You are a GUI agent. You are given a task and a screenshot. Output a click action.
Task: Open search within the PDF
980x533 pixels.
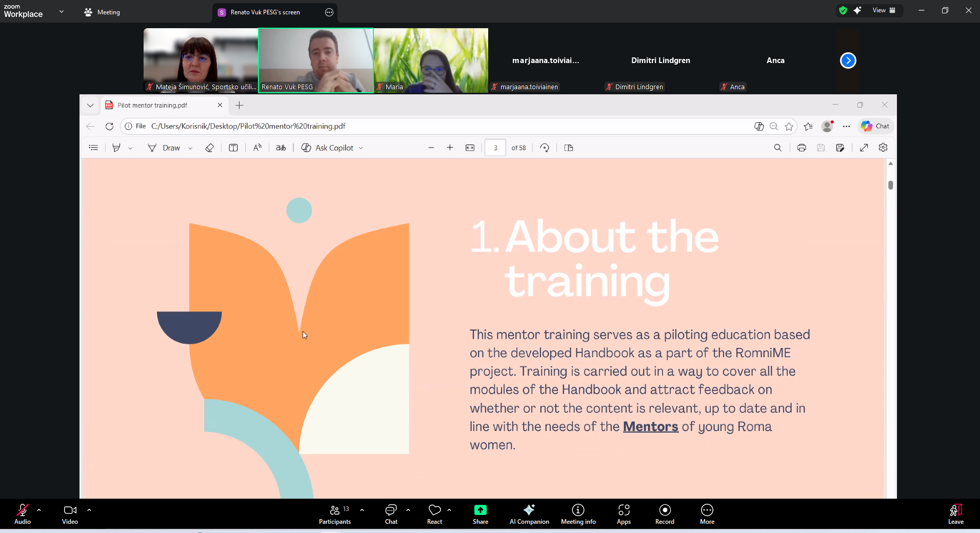[778, 148]
